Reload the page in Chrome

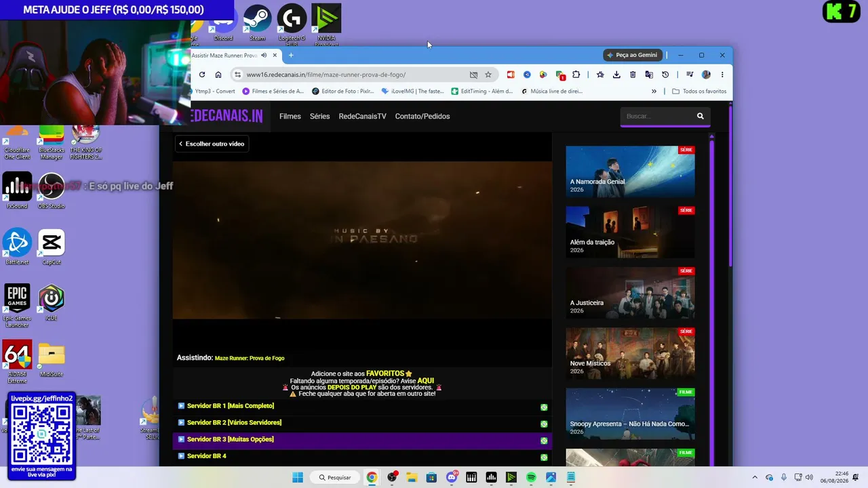coord(202,75)
